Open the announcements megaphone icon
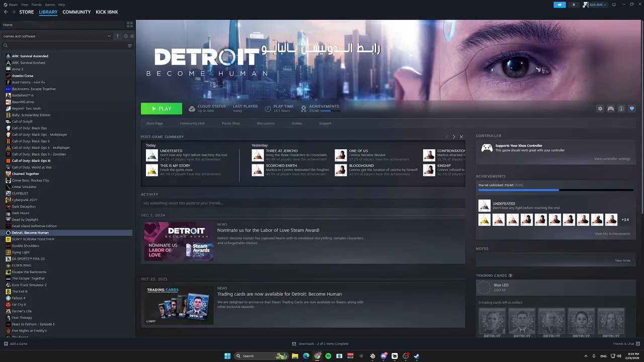Image resolution: width=644 pixels, height=362 pixels. pos(559,5)
